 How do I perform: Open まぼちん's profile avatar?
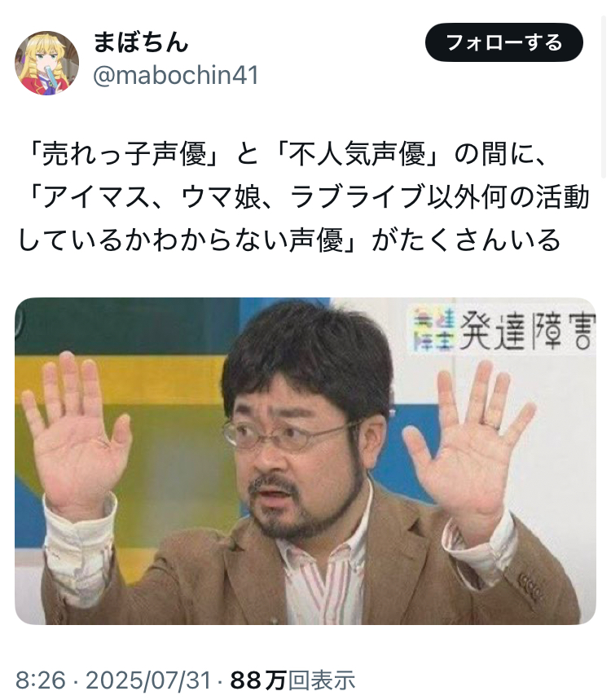coord(46,63)
